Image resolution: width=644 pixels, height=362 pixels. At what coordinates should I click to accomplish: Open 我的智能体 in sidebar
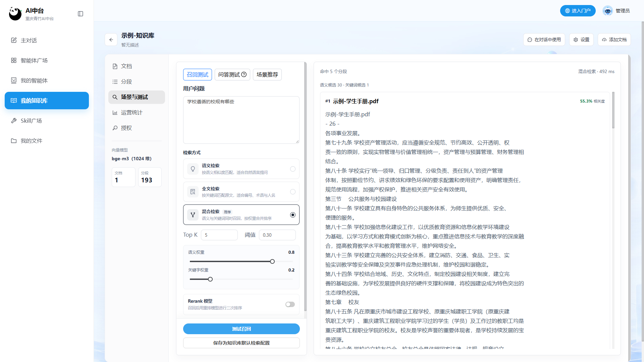pos(47,80)
